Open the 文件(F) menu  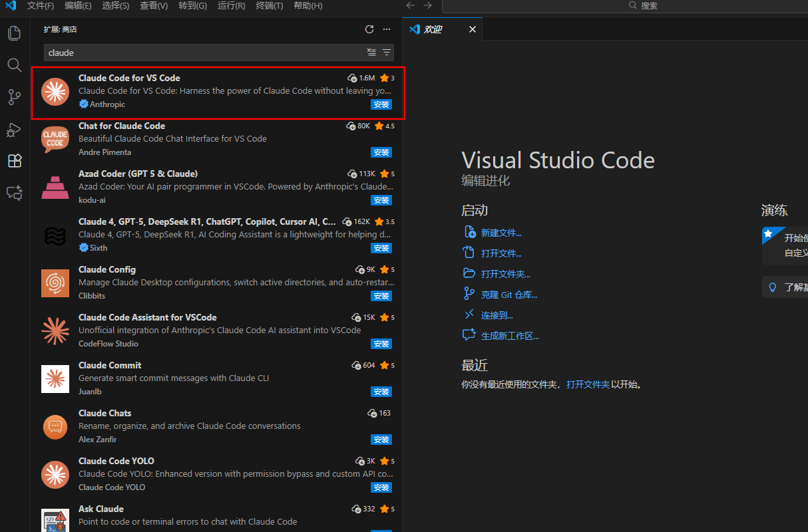click(41, 5)
